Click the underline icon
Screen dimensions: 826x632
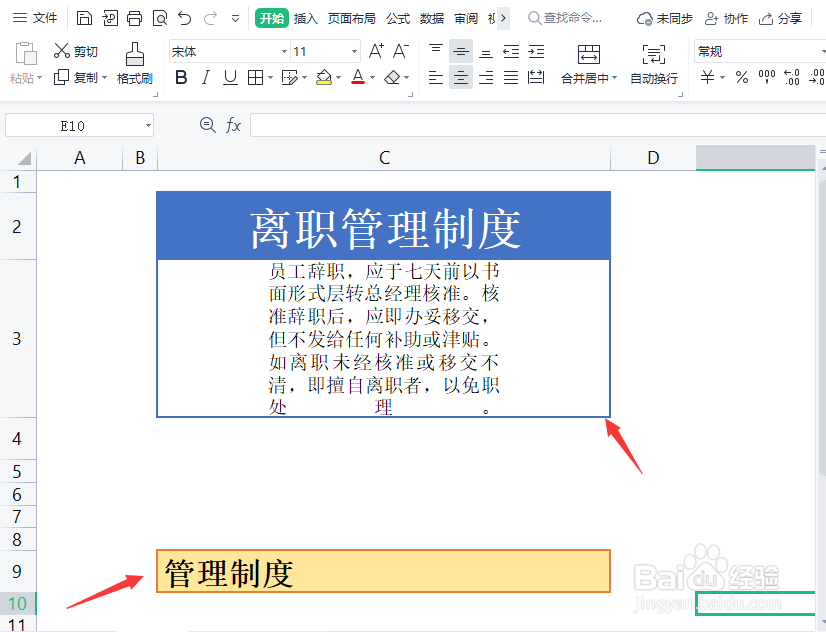click(x=229, y=77)
